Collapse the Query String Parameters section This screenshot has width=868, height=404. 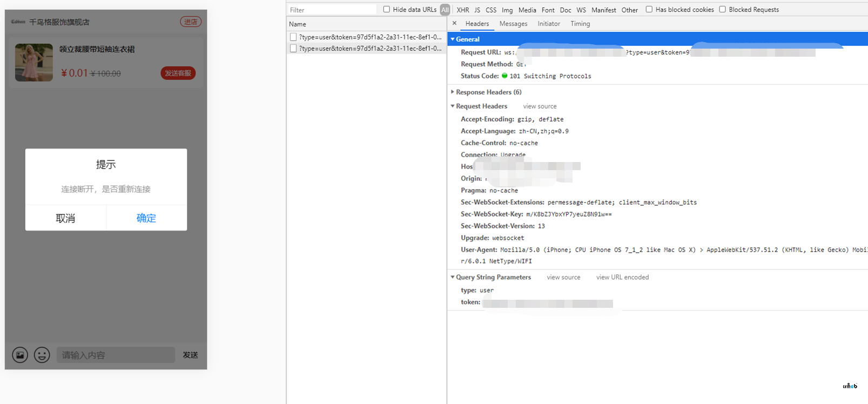[453, 277]
